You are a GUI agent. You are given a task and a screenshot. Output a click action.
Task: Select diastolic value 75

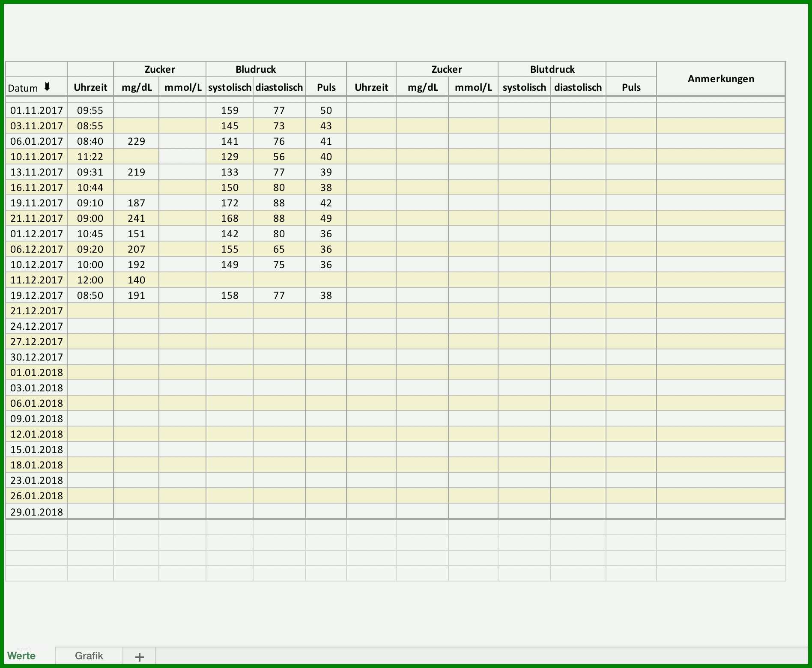279,265
